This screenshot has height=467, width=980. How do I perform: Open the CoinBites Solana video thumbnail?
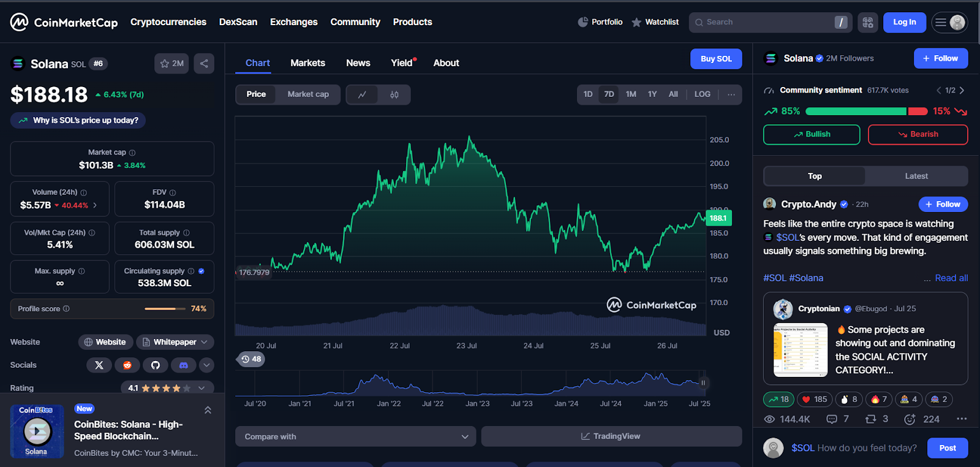coord(37,431)
